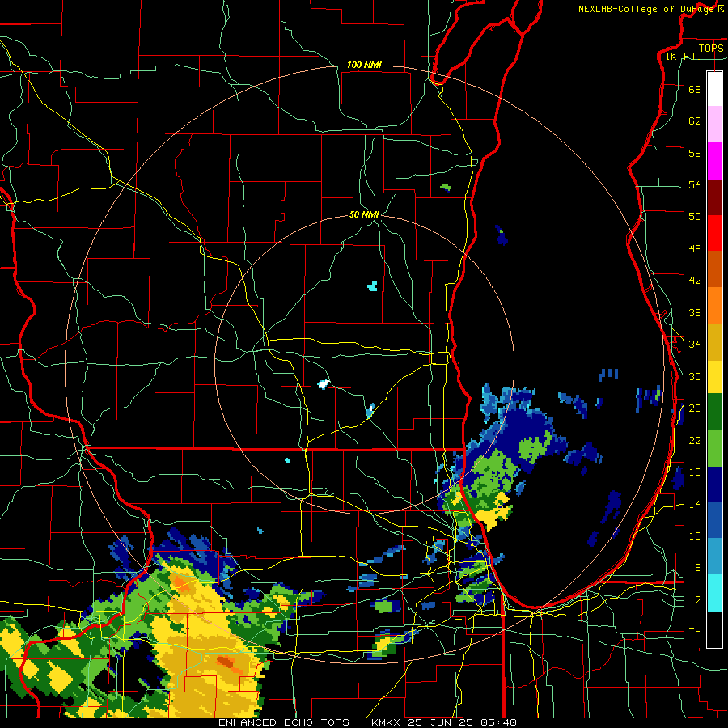Click the 'NEXLAB-College of DuPage' credit text
728x728 pixels.
coord(646,9)
